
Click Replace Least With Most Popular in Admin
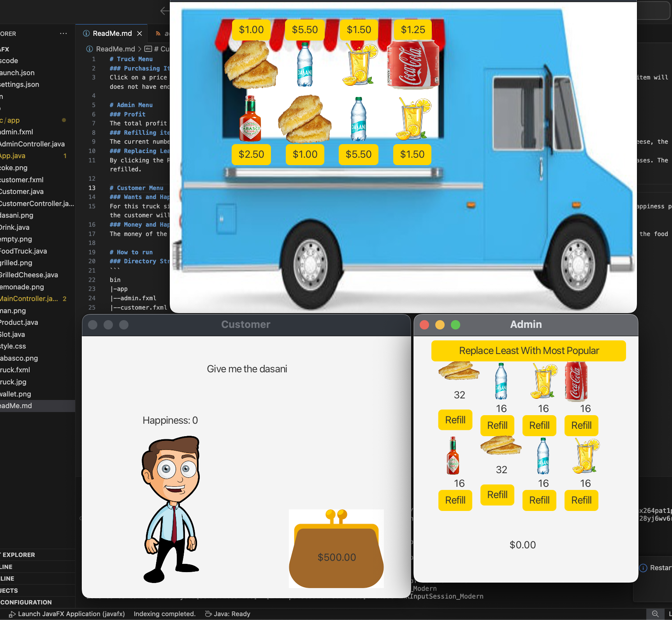tap(528, 351)
